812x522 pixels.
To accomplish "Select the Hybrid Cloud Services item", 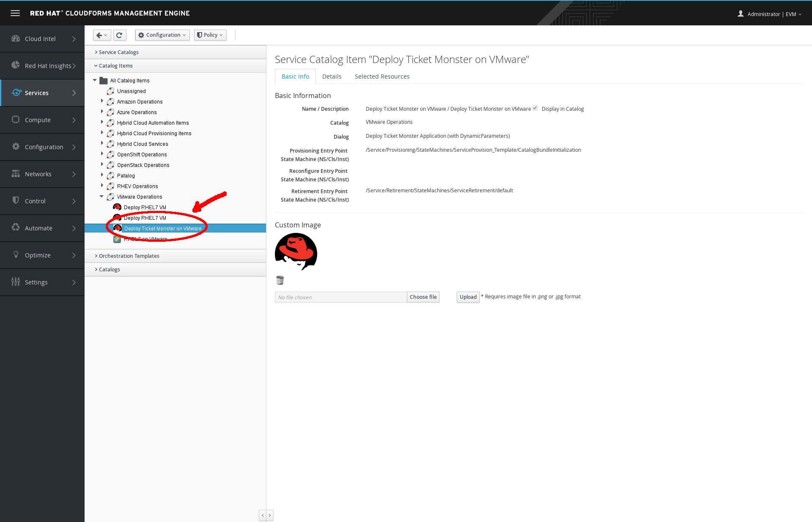I will pyautogui.click(x=143, y=144).
